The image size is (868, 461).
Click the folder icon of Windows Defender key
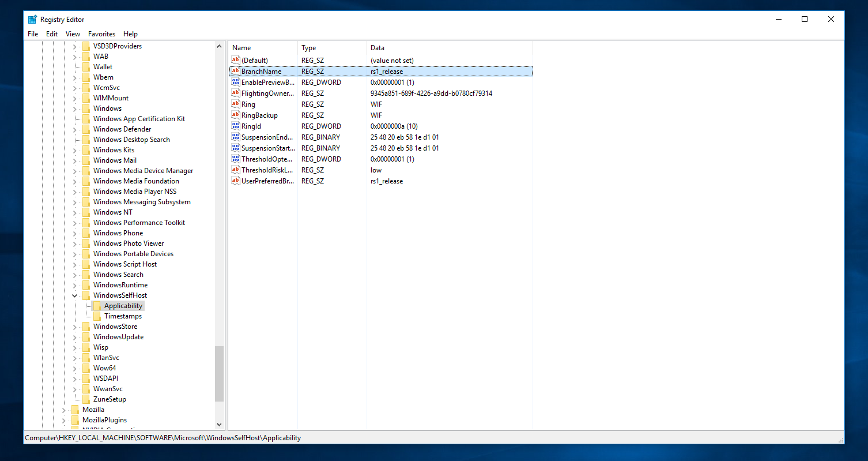pyautogui.click(x=86, y=129)
